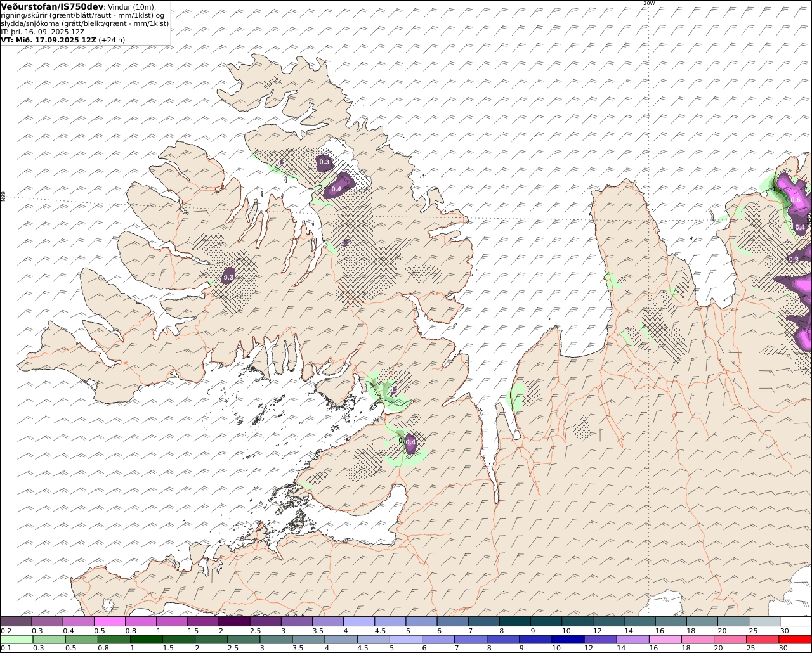Select the bright pink 0.5 swatch in upper legend row
The image size is (812, 653).
(x=109, y=621)
